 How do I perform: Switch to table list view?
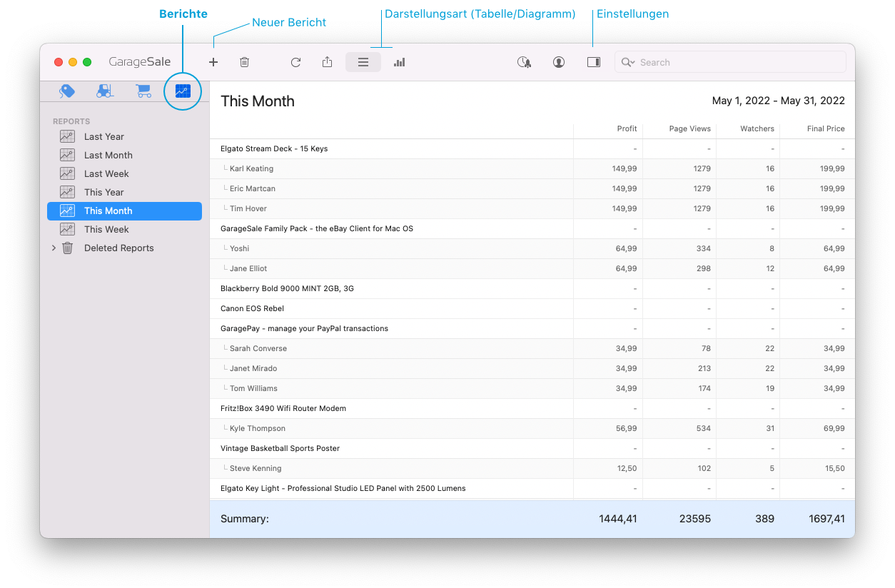click(363, 62)
